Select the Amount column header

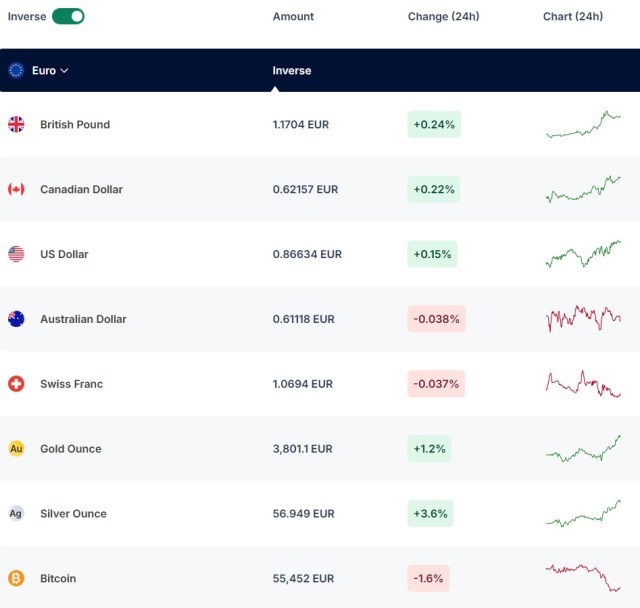293,16
